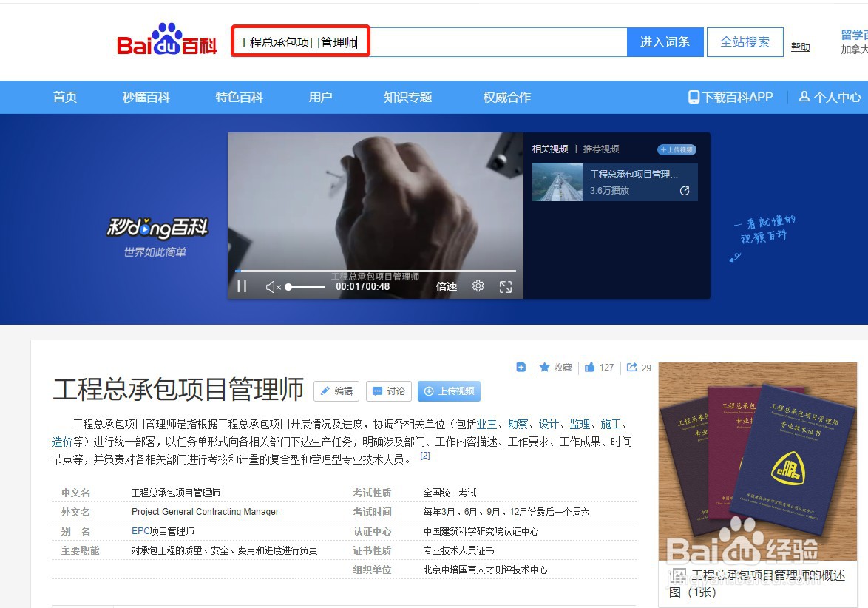Click the 收藏 favorite star icon
The image size is (868, 608).
point(546,367)
